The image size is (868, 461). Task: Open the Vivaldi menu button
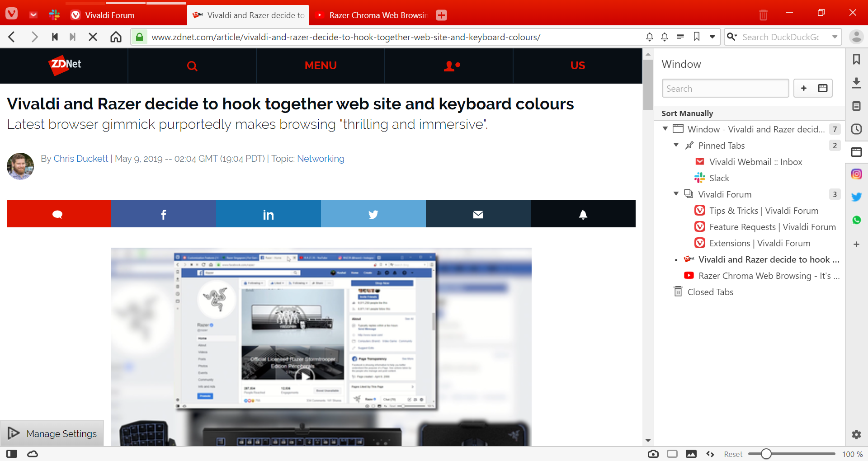point(11,14)
